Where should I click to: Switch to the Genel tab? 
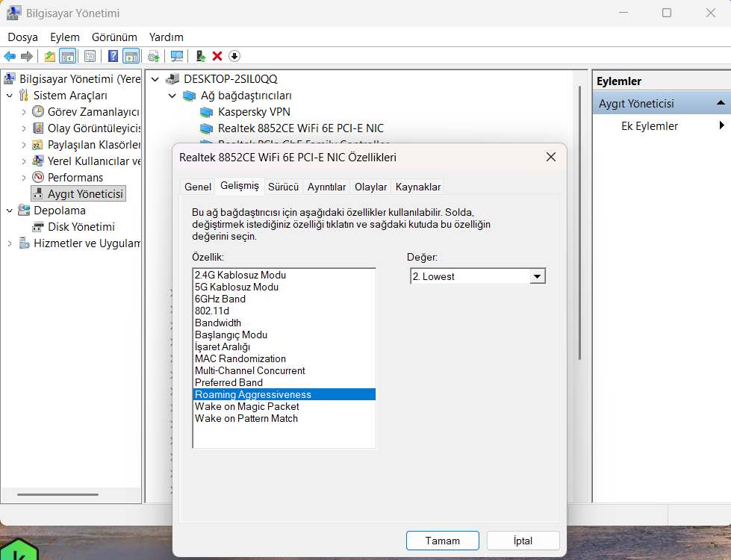click(x=198, y=187)
